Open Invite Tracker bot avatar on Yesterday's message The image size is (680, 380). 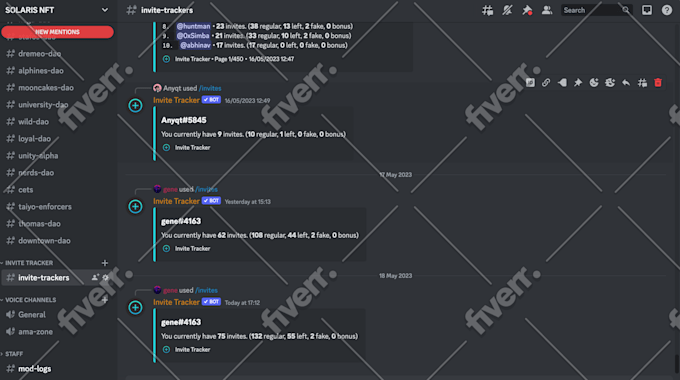135,206
